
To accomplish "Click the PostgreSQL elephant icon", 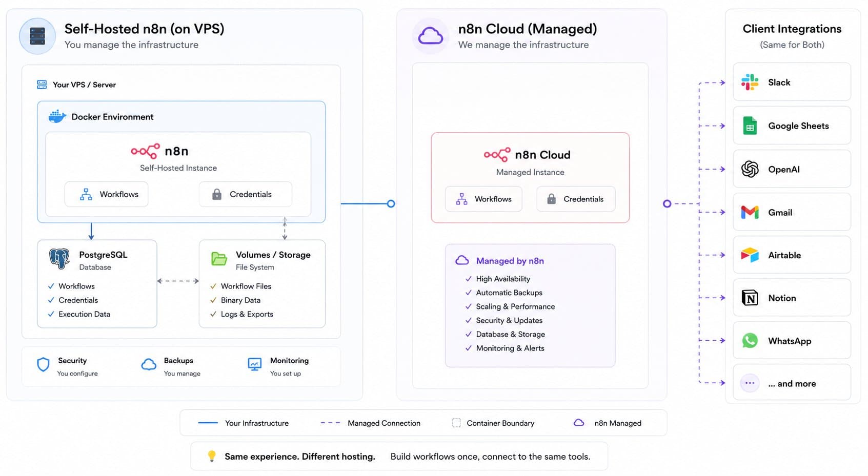I will [59, 259].
